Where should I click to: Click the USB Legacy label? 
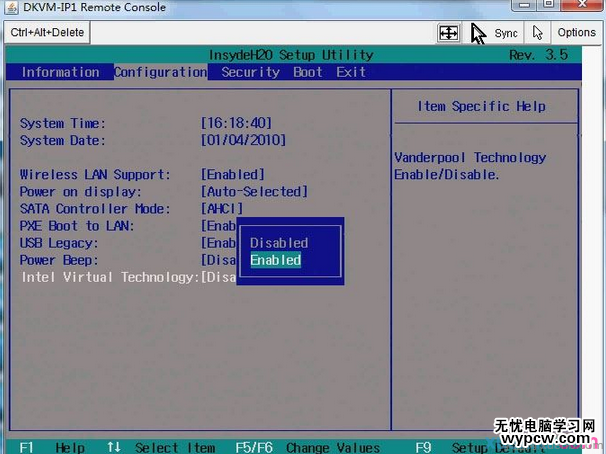pos(59,243)
